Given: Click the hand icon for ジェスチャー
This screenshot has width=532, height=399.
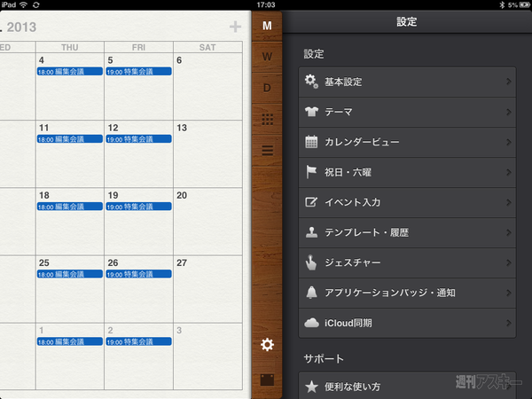Looking at the screenshot, I should (311, 262).
